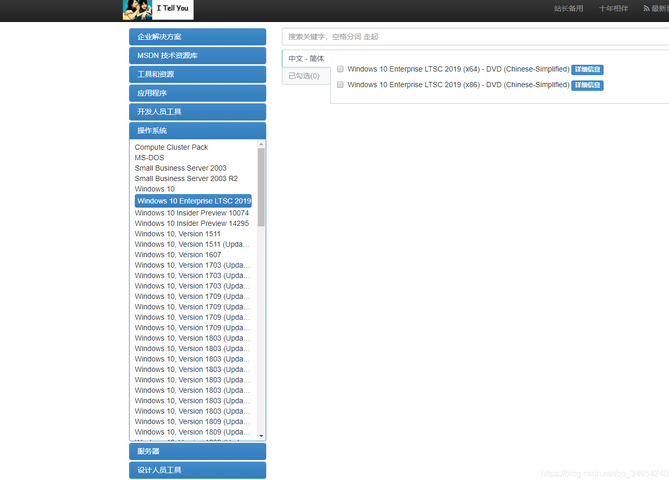This screenshot has width=669, height=480.
Task: Open the 站长备用 link in the top bar
Action: [568, 9]
